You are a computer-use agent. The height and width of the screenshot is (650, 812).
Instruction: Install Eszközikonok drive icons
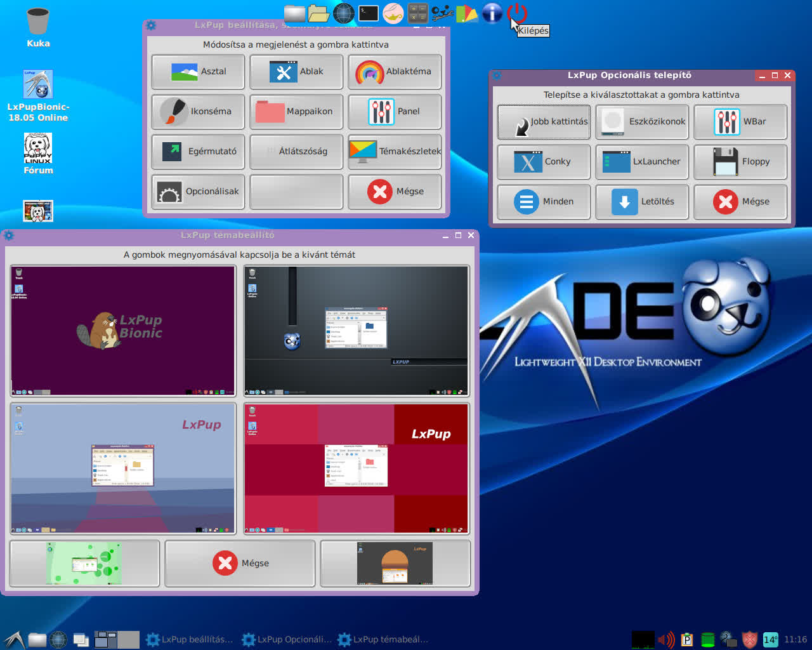(x=642, y=122)
